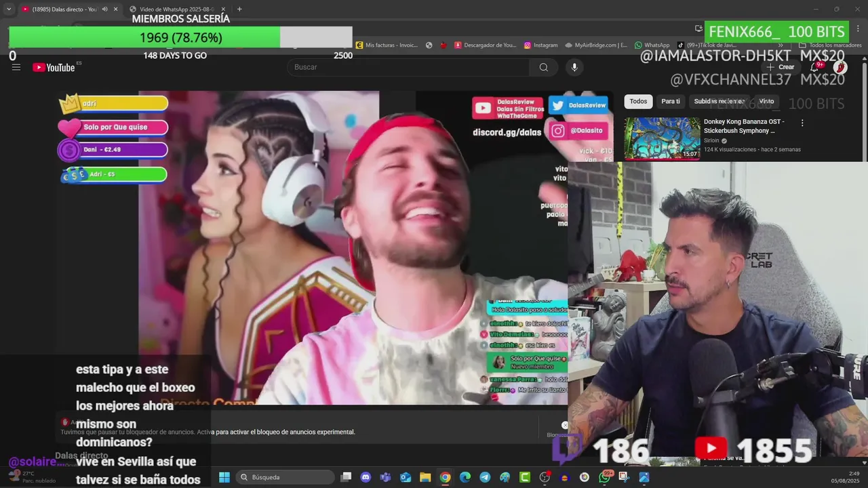The width and height of the screenshot is (868, 488).
Task: Select the Visto filter chip
Action: [766, 102]
